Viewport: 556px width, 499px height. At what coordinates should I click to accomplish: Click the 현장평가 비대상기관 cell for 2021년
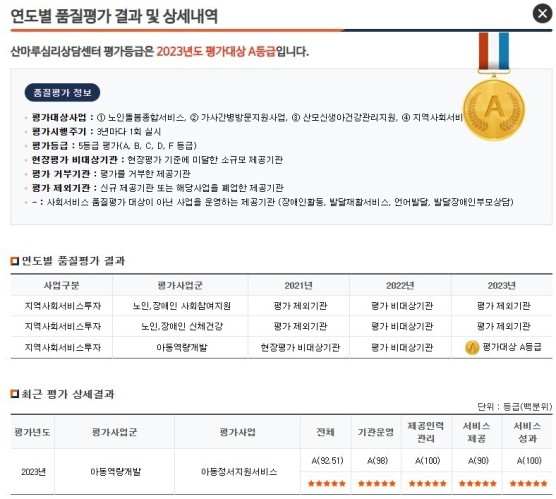(300, 347)
